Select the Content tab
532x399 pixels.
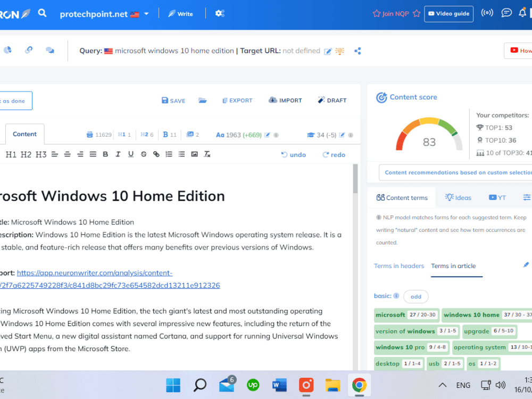click(x=25, y=134)
